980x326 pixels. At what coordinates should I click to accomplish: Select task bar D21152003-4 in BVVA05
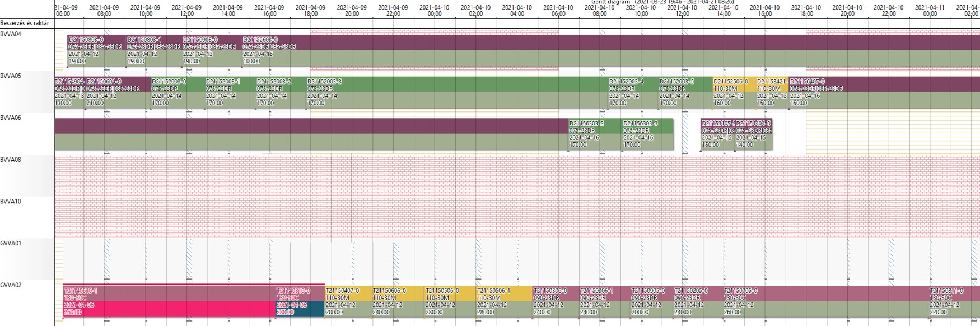pyautogui.click(x=633, y=92)
